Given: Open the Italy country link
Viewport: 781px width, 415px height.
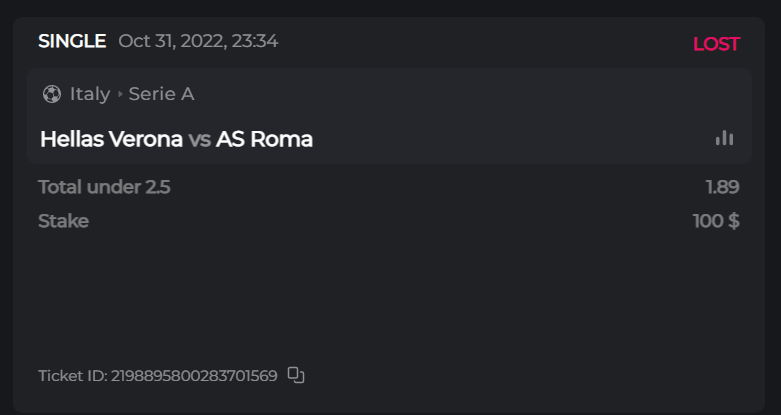Looking at the screenshot, I should click(x=90, y=94).
